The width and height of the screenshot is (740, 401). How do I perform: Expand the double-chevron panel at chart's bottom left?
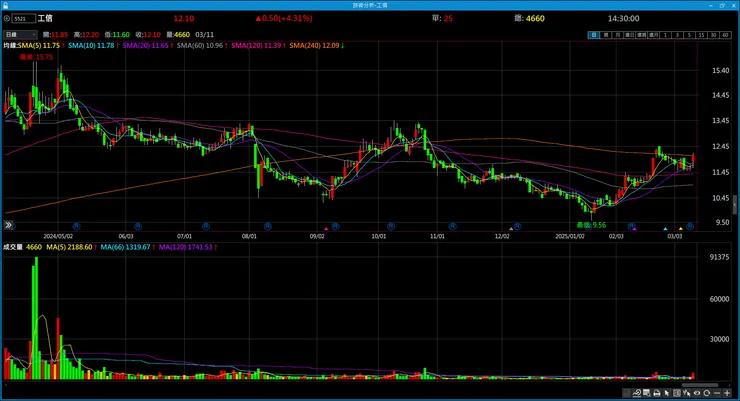(x=8, y=225)
